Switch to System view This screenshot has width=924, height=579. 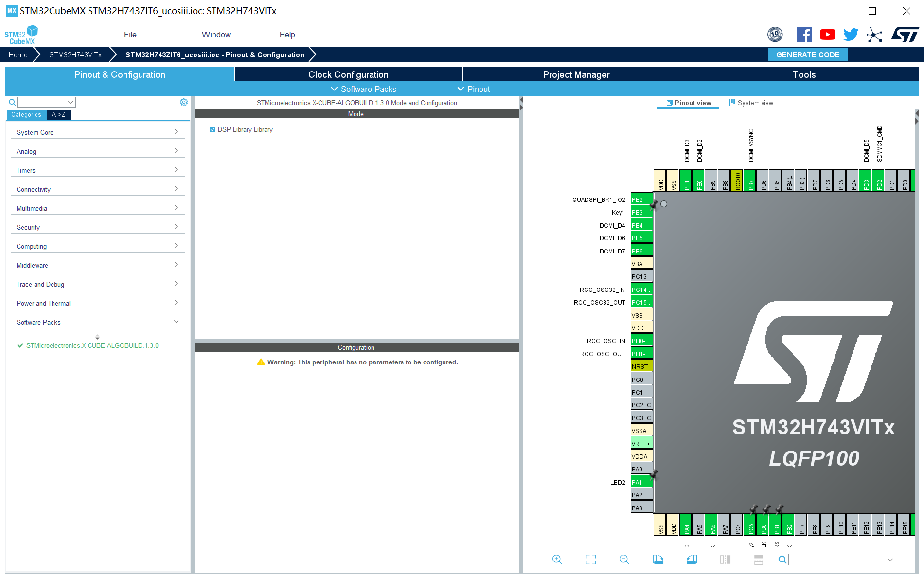[751, 103]
